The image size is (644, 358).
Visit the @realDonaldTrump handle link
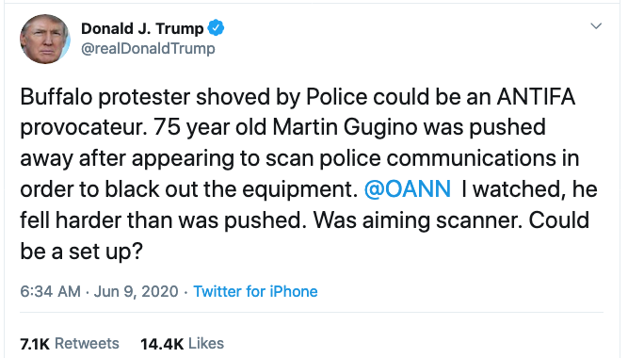tap(148, 48)
